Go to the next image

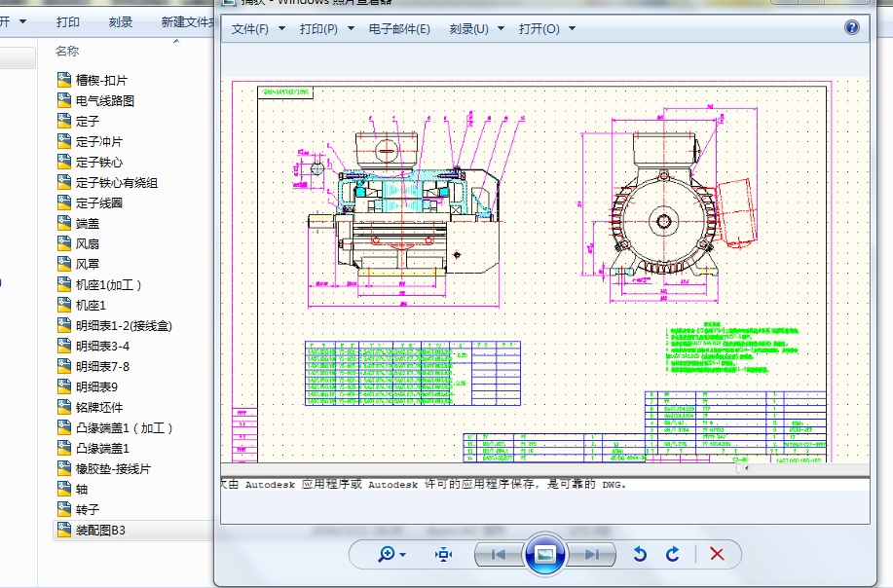tap(591, 554)
